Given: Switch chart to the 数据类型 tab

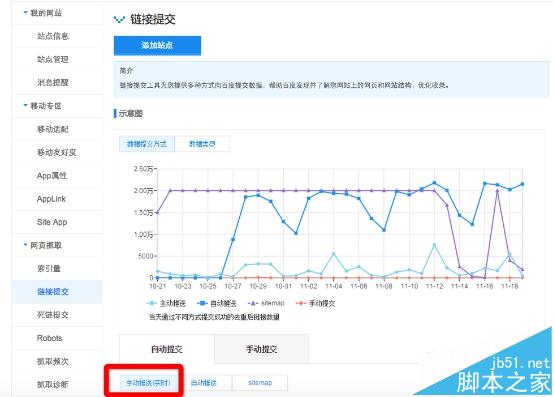Looking at the screenshot, I should click(202, 144).
